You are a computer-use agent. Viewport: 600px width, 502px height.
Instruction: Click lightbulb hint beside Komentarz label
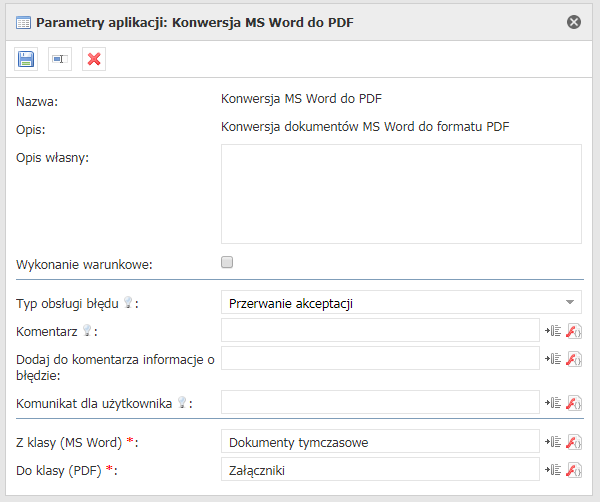click(87, 330)
